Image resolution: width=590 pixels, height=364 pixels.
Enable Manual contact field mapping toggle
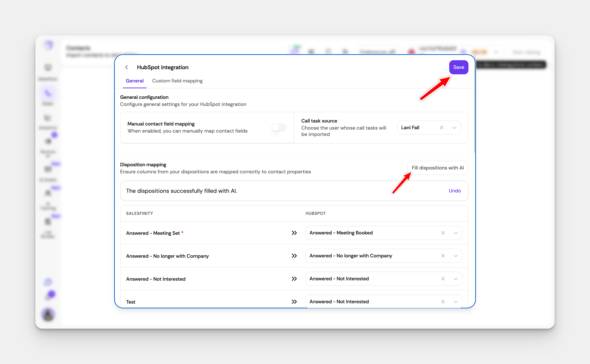(279, 127)
